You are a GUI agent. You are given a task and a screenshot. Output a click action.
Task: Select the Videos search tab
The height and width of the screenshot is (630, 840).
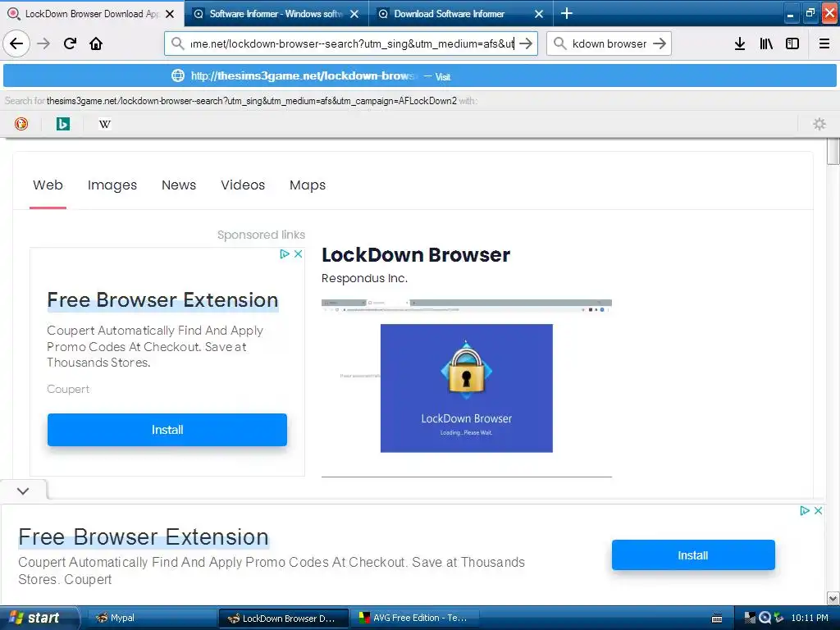point(243,185)
